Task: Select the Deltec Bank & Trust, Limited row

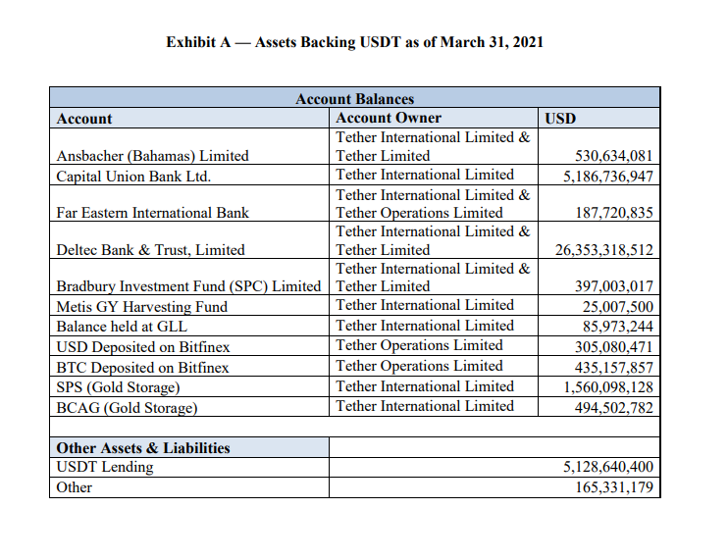Action: point(150,249)
